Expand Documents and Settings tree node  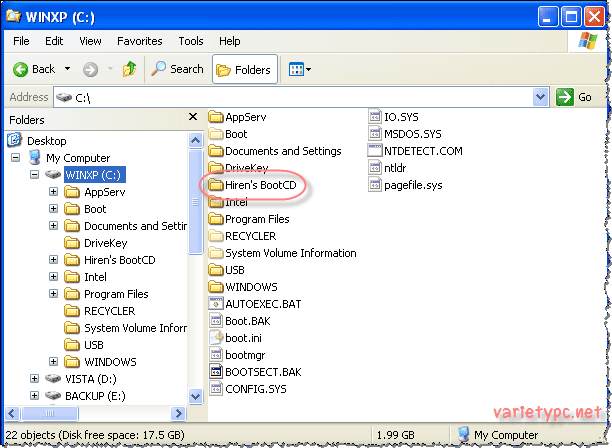click(53, 226)
